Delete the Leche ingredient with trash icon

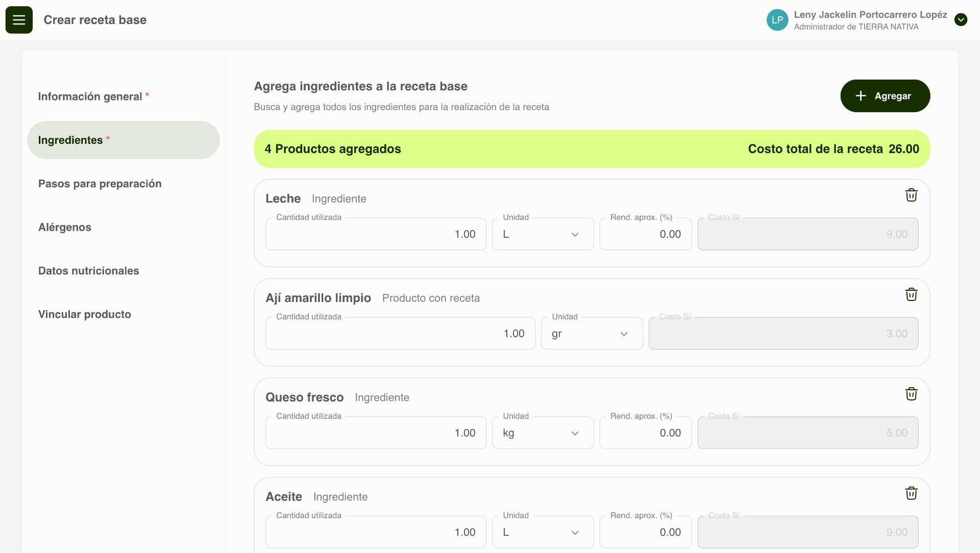(911, 195)
